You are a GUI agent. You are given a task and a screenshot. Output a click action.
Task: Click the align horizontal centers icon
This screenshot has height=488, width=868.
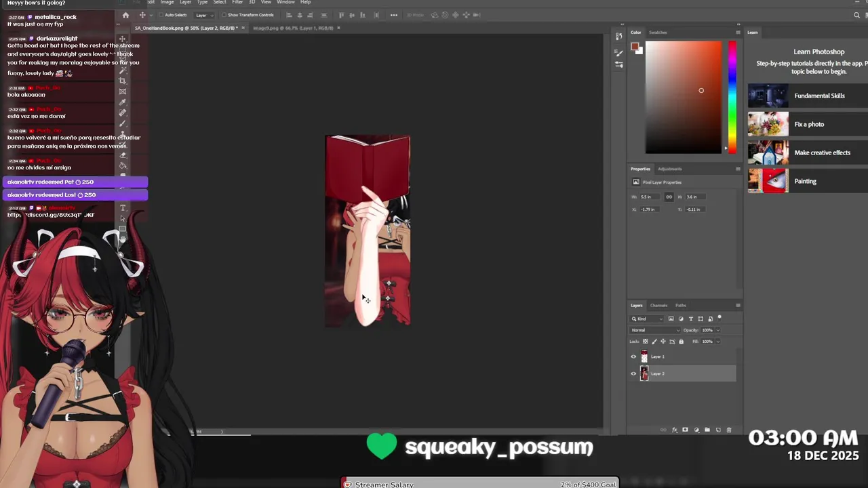click(300, 15)
